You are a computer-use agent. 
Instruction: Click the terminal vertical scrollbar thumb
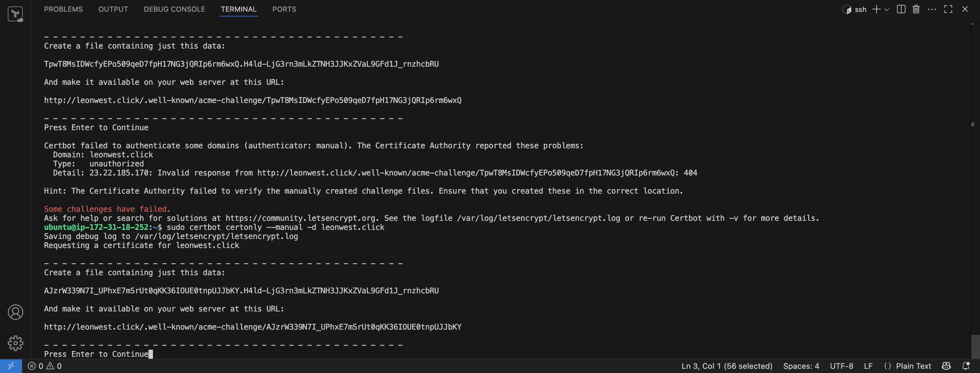point(975,346)
